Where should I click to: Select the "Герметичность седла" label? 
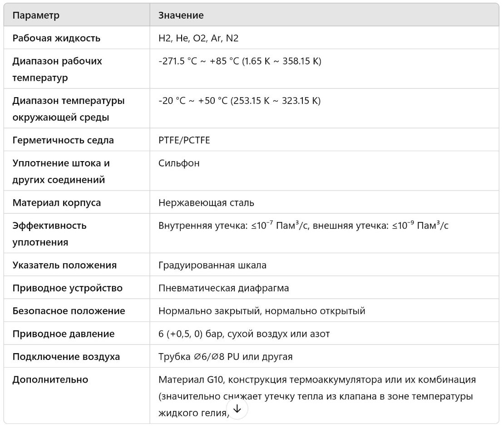pyautogui.click(x=63, y=140)
